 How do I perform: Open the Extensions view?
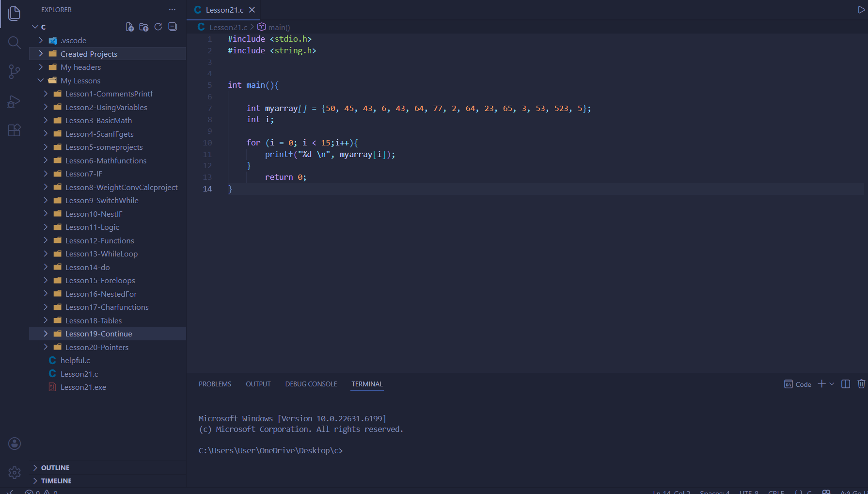click(x=14, y=130)
